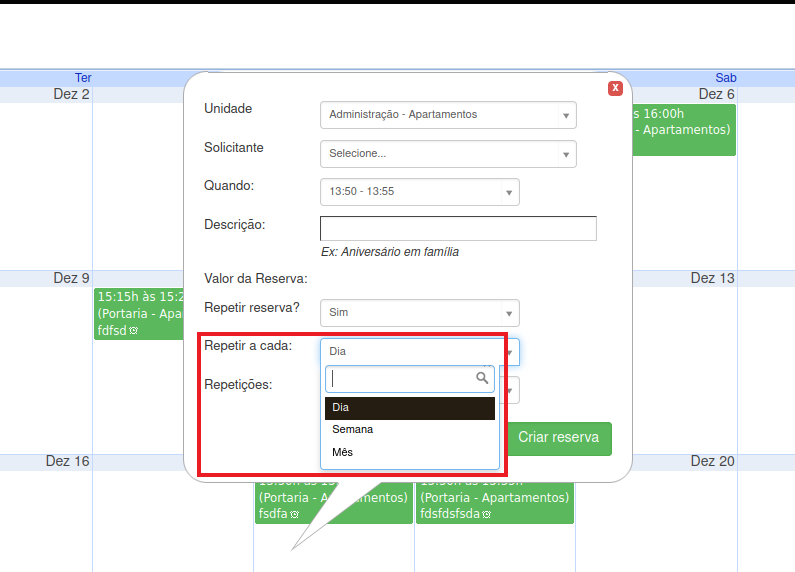Collapse the Repetir a cada dropdown showing Dia
Screen dimensions: 795x572
(x=420, y=351)
